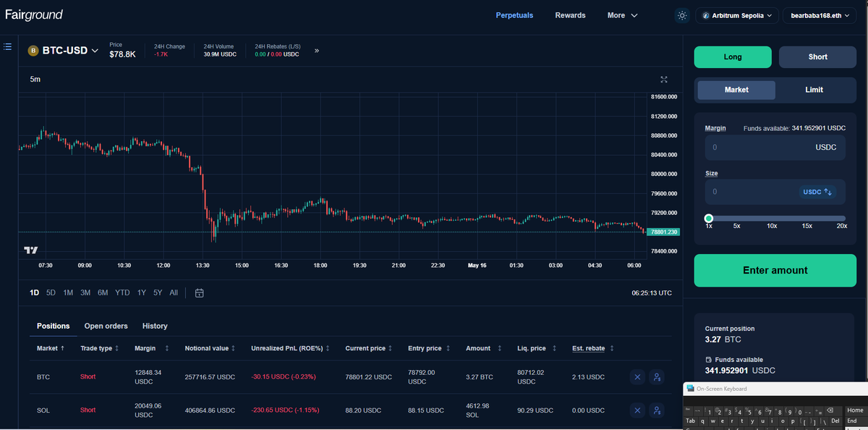
Task: Change the 5m chart interval
Action: 35,79
